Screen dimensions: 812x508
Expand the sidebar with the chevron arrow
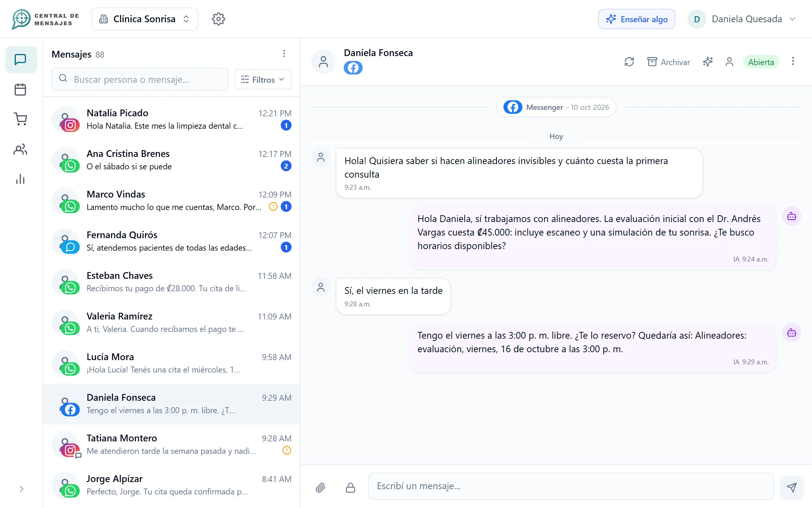21,489
